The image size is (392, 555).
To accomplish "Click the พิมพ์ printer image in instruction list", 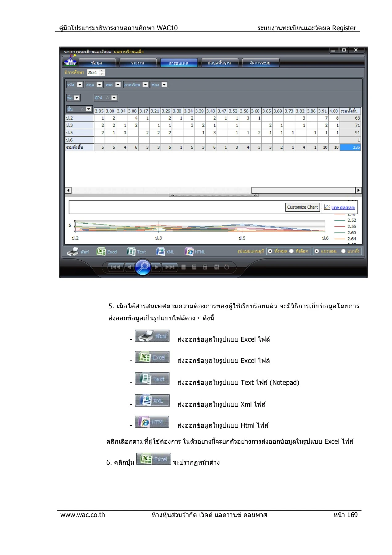I will (152, 335).
